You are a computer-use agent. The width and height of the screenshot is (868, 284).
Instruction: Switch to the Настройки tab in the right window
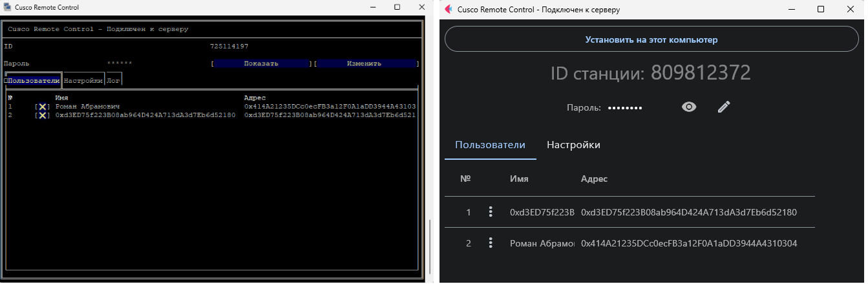coord(573,145)
